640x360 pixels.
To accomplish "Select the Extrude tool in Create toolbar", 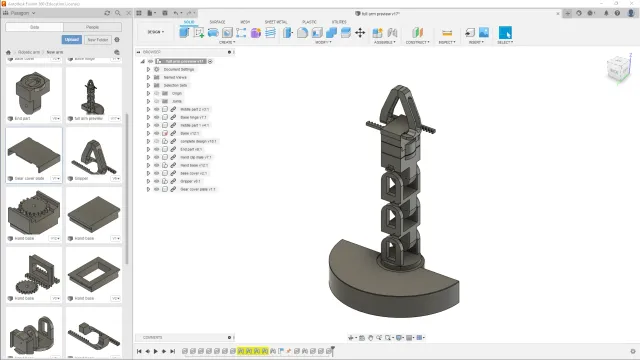I will tap(213, 33).
